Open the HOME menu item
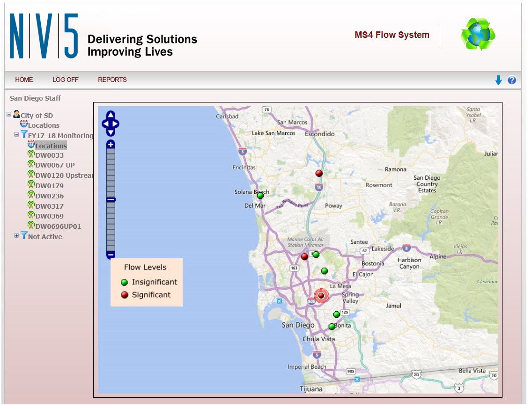The height and width of the screenshot is (409, 532). (24, 80)
